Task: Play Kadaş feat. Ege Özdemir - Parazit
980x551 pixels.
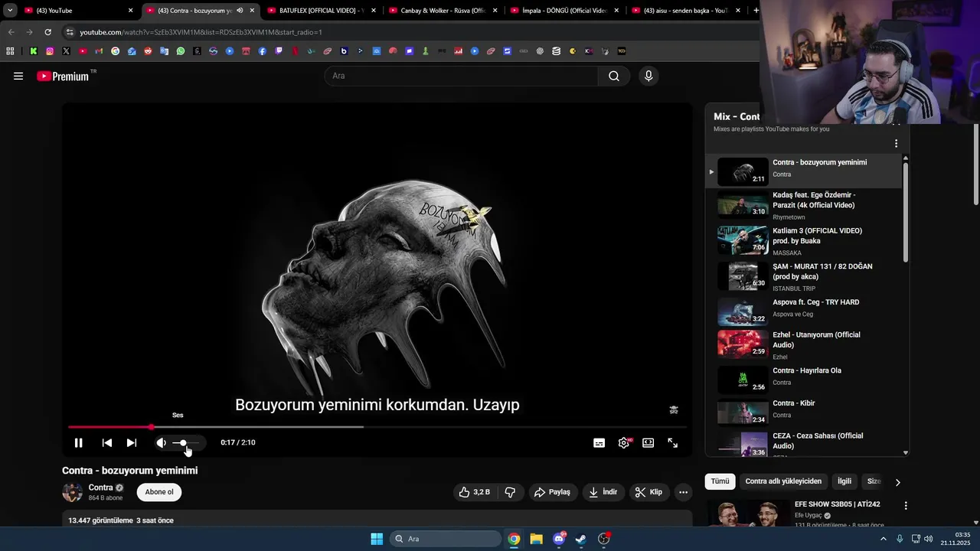Action: 804,206
